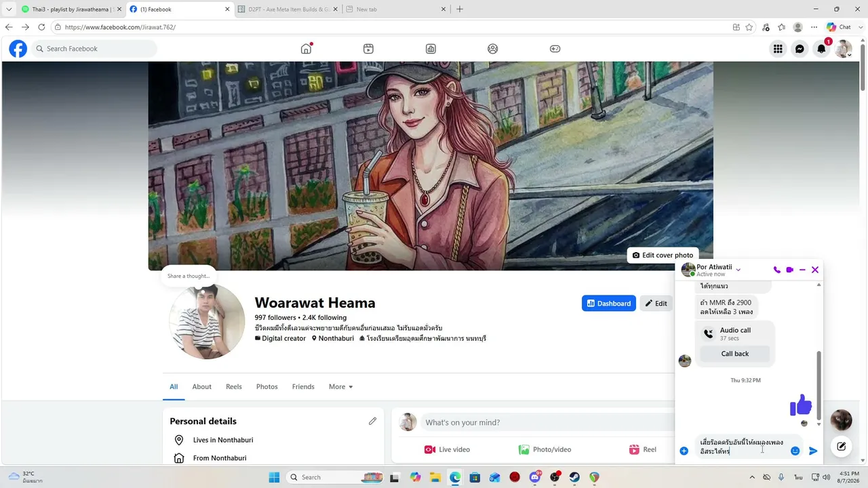Click the chat message text field
The height and width of the screenshot is (488, 868).
(743, 447)
